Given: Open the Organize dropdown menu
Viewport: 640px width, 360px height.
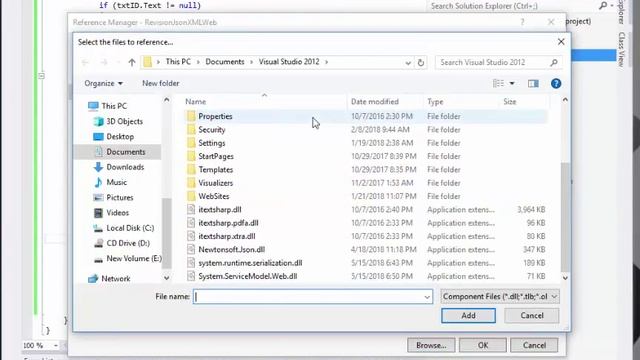Looking at the screenshot, I should 103,83.
